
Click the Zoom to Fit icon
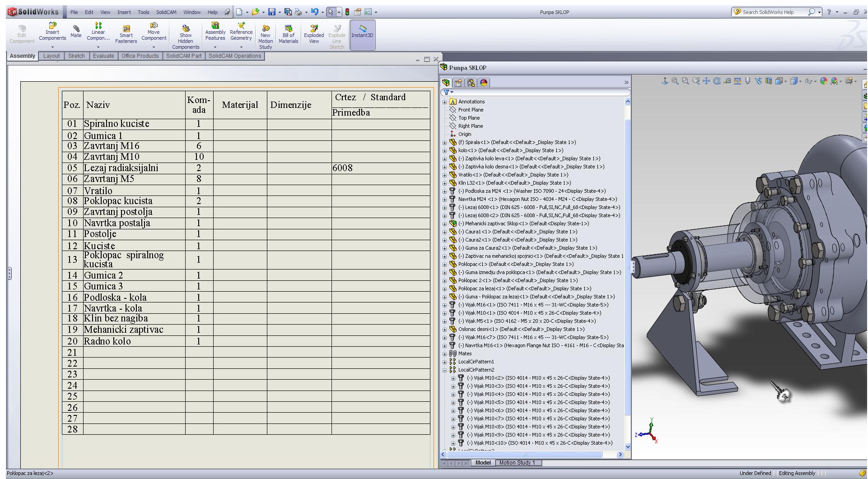click(x=675, y=81)
